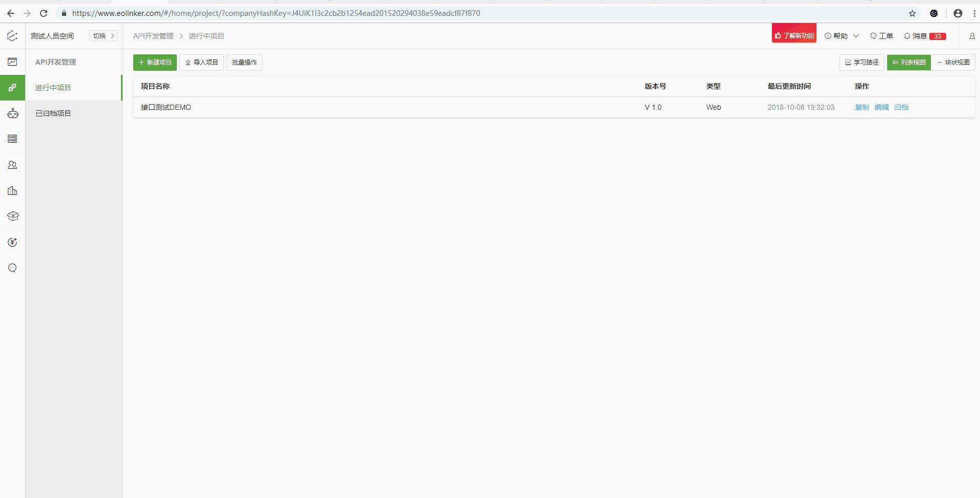Click the browser address bar URL
The width and height of the screenshot is (980, 498).
pyautogui.click(x=276, y=13)
